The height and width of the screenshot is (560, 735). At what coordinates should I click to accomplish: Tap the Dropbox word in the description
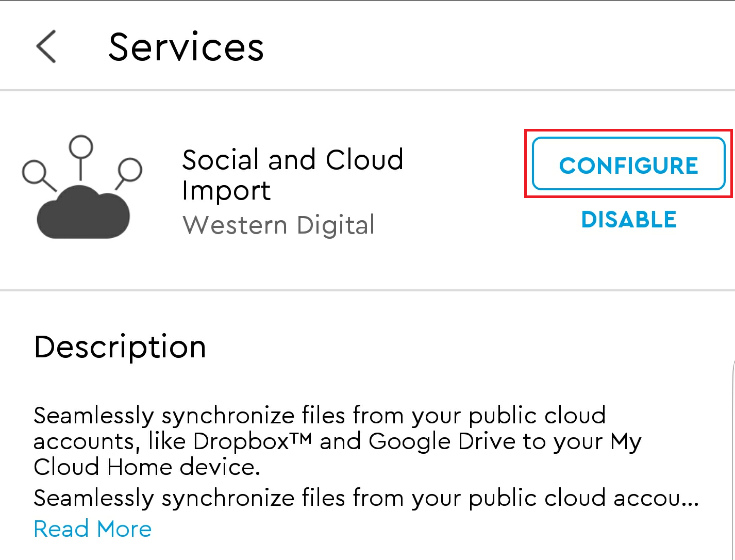(241, 441)
